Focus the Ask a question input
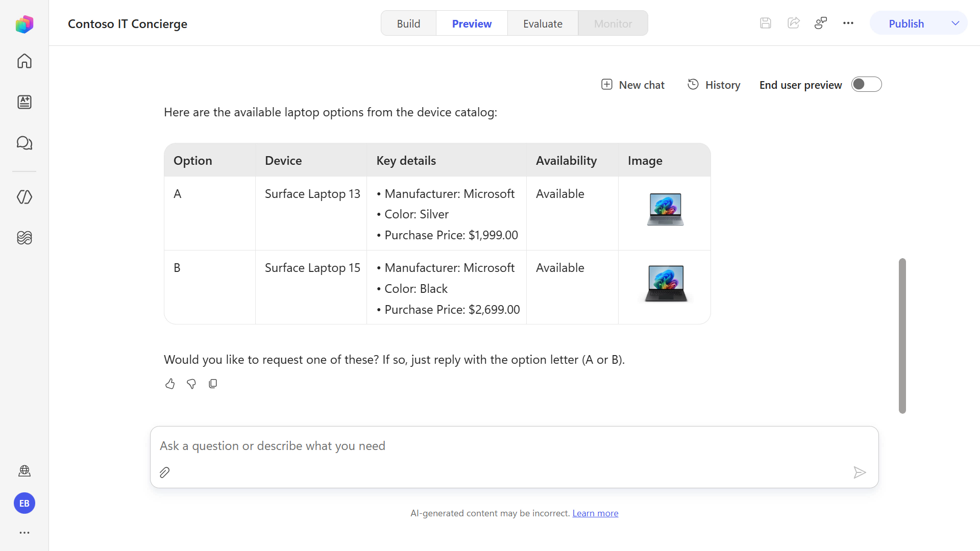 tap(514, 446)
